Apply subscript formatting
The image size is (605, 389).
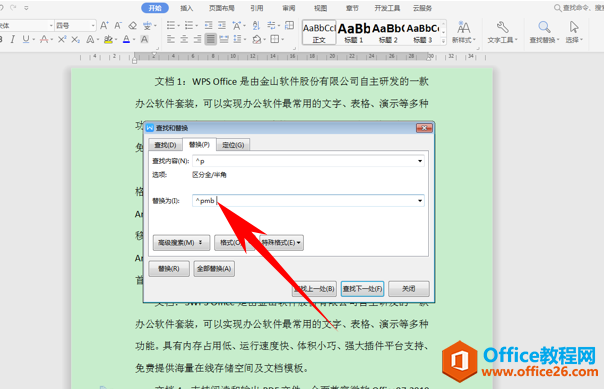[x=76, y=39]
